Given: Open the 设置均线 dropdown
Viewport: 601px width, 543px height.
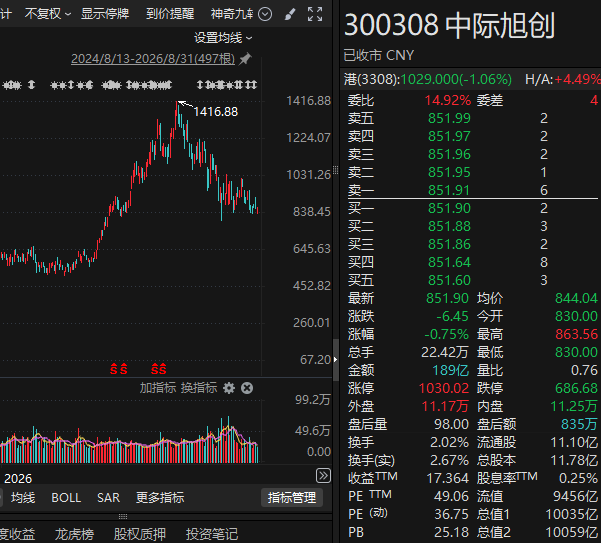Looking at the screenshot, I should (223, 38).
